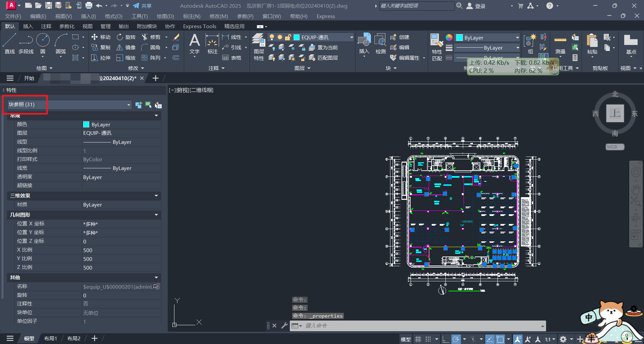Toggle snap mode in status bar
This screenshot has width=644, height=344.
tap(428, 339)
